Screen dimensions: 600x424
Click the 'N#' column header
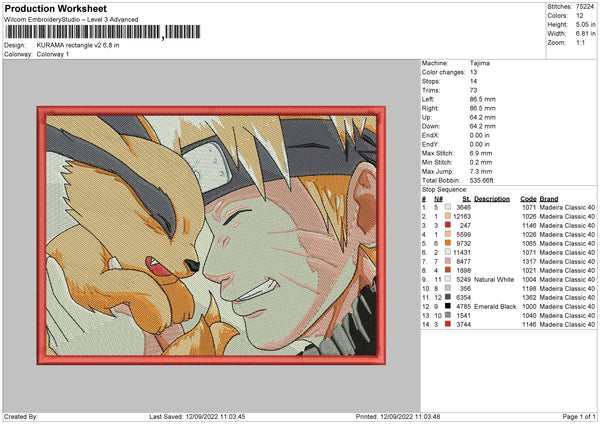click(x=438, y=199)
